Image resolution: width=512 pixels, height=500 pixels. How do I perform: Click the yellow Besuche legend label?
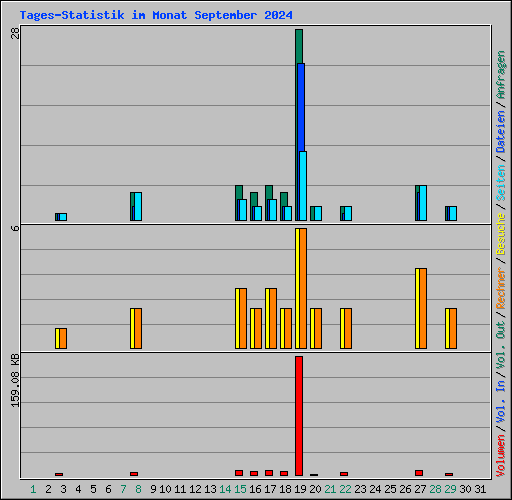click(500, 234)
